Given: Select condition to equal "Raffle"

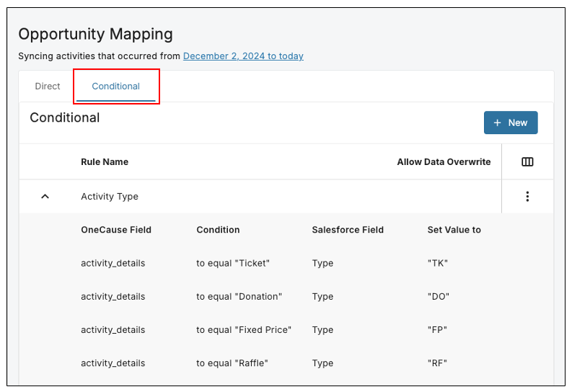Looking at the screenshot, I should [x=232, y=363].
